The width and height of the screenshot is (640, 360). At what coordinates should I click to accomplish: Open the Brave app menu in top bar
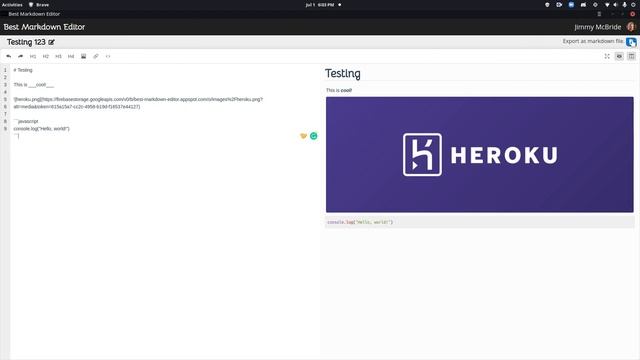[x=39, y=5]
